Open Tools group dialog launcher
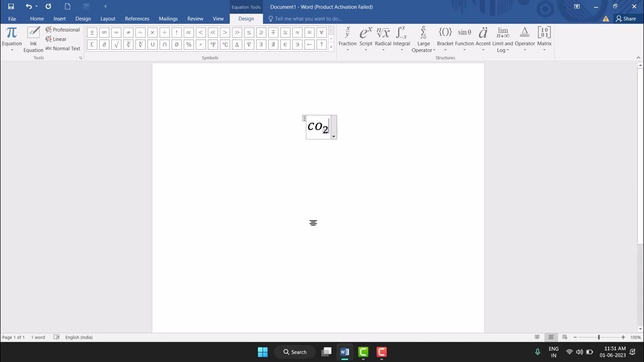Viewport: 644px width, 362px height. point(80,58)
